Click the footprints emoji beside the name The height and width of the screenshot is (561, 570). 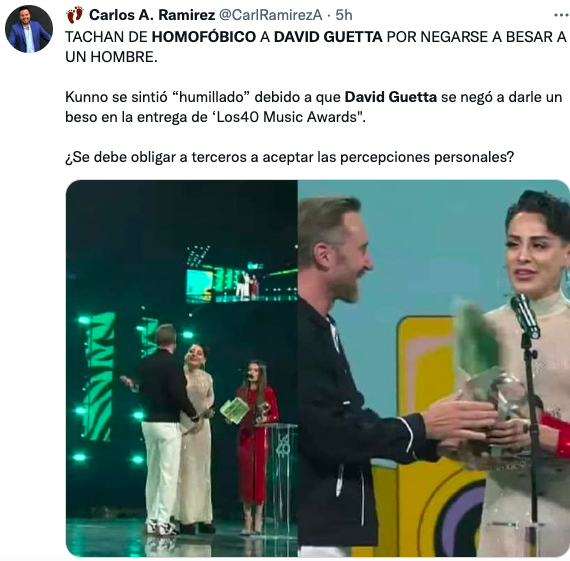click(x=75, y=15)
